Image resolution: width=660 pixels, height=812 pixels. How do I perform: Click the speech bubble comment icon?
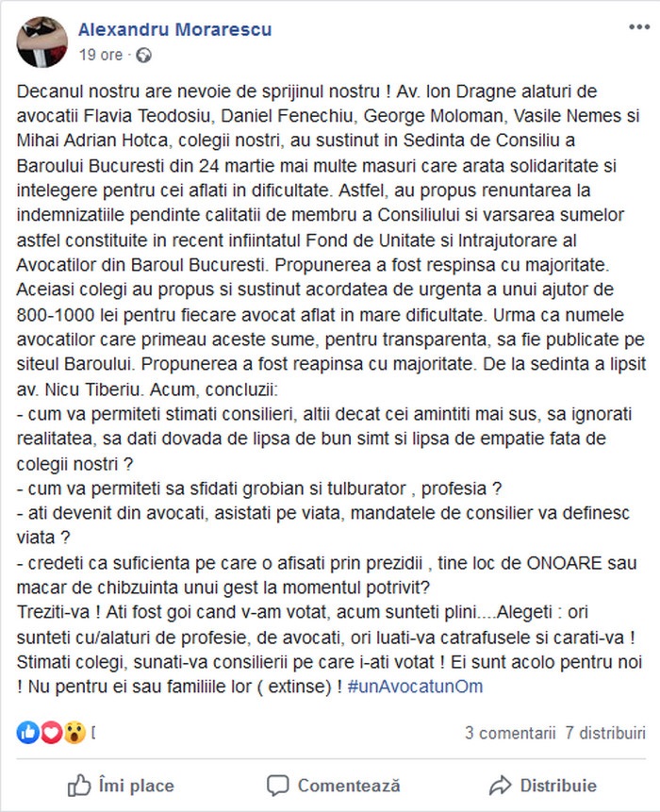tap(278, 786)
